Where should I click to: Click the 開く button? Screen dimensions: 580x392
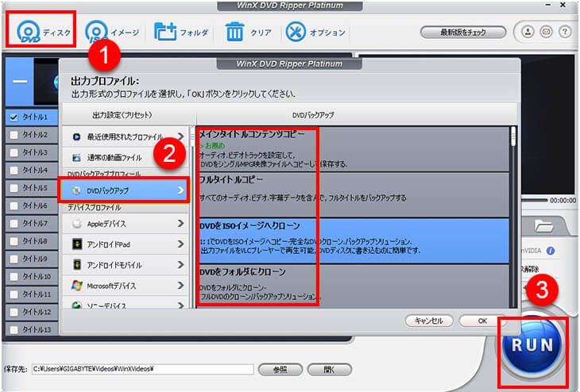coord(329,369)
